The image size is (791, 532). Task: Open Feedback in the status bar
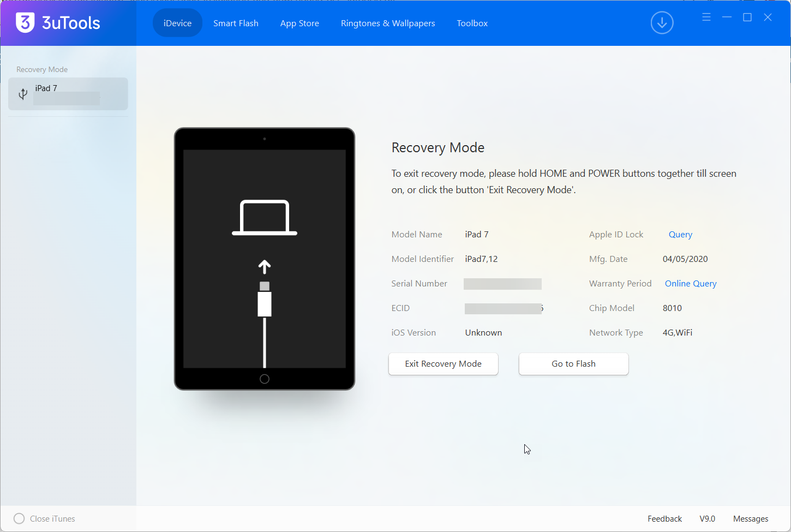coord(664,519)
